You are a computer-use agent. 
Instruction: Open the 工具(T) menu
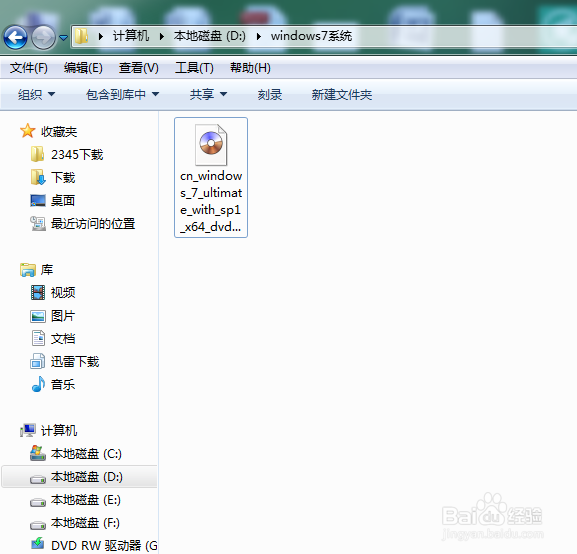point(194,68)
